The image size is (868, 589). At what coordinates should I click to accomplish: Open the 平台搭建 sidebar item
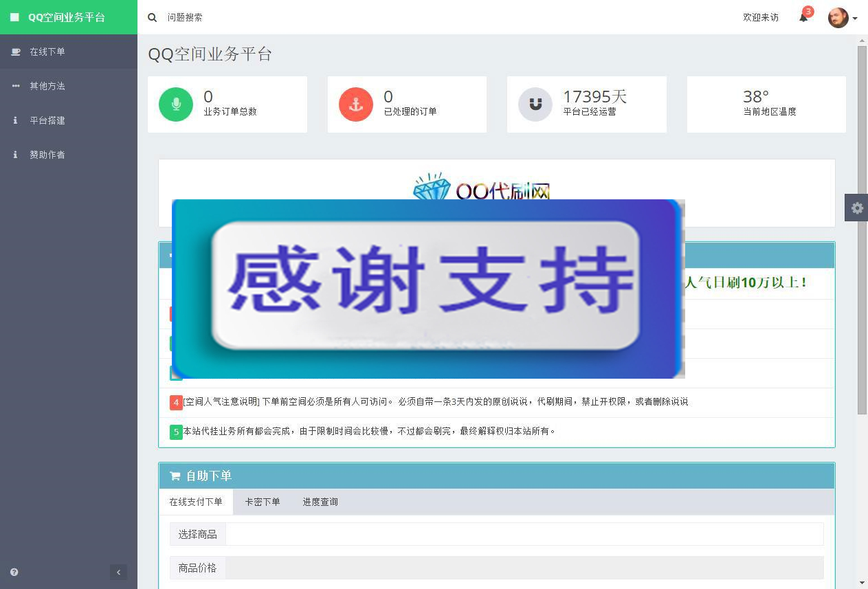click(69, 120)
